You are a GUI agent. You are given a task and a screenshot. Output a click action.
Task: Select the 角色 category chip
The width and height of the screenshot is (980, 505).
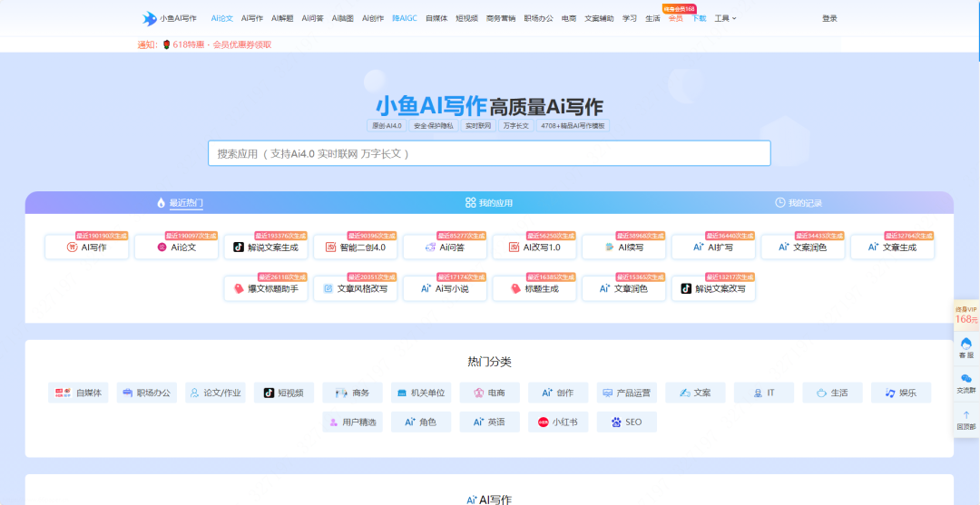tap(421, 422)
